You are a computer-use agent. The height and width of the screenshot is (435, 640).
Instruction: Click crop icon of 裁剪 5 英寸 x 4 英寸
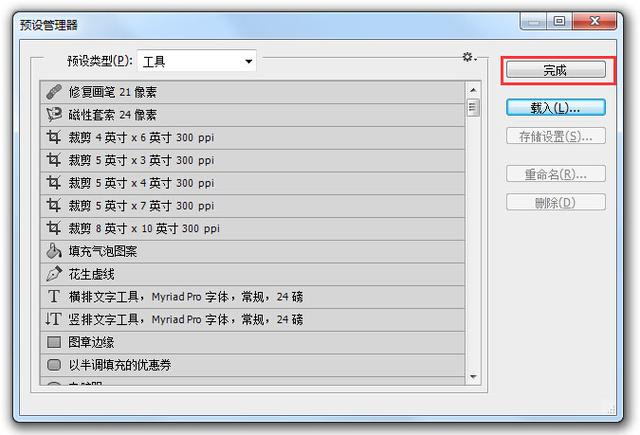[x=54, y=183]
